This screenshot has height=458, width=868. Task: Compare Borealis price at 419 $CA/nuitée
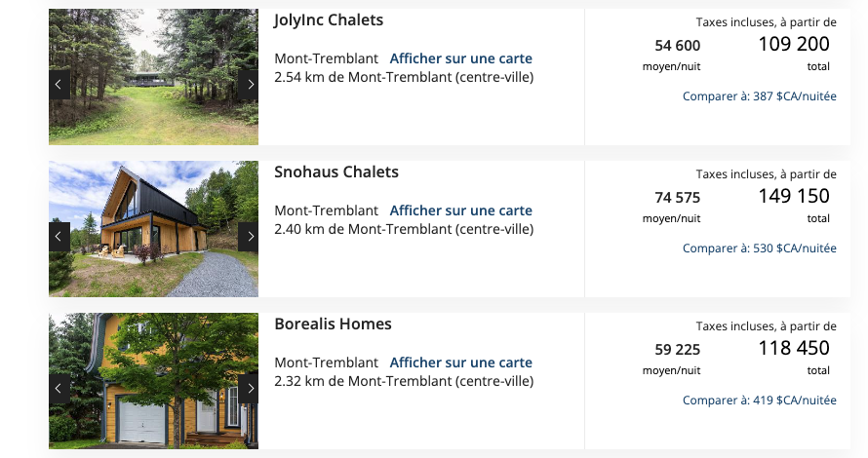tap(759, 401)
